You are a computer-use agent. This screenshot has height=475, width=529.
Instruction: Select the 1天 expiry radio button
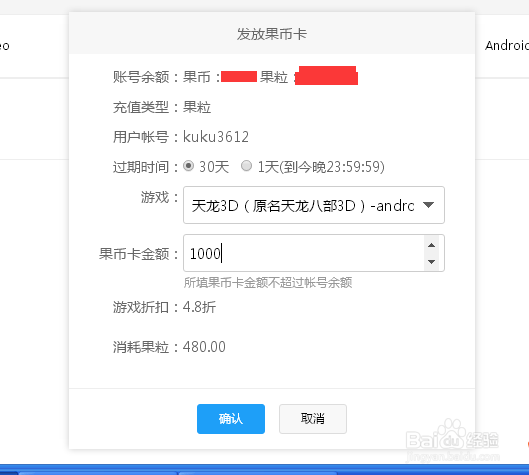point(246,166)
